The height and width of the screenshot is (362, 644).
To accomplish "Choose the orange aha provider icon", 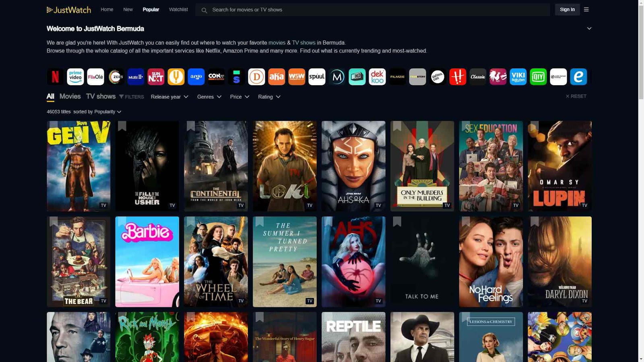I will pos(277,77).
